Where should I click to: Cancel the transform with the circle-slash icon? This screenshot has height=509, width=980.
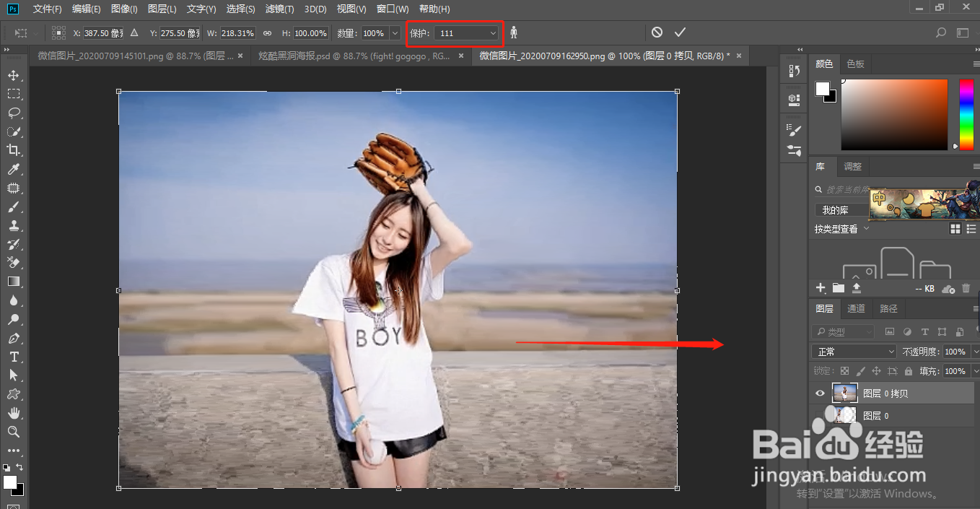657,32
